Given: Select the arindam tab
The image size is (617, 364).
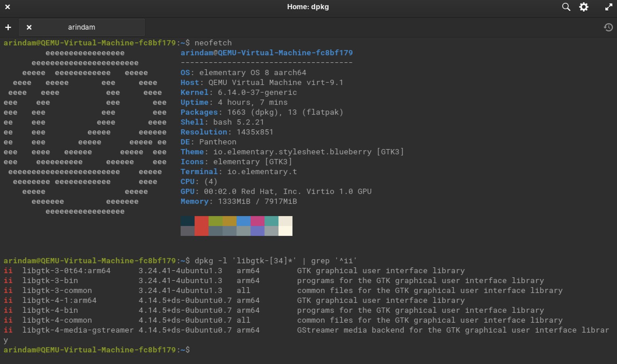Looking at the screenshot, I should click(x=81, y=27).
